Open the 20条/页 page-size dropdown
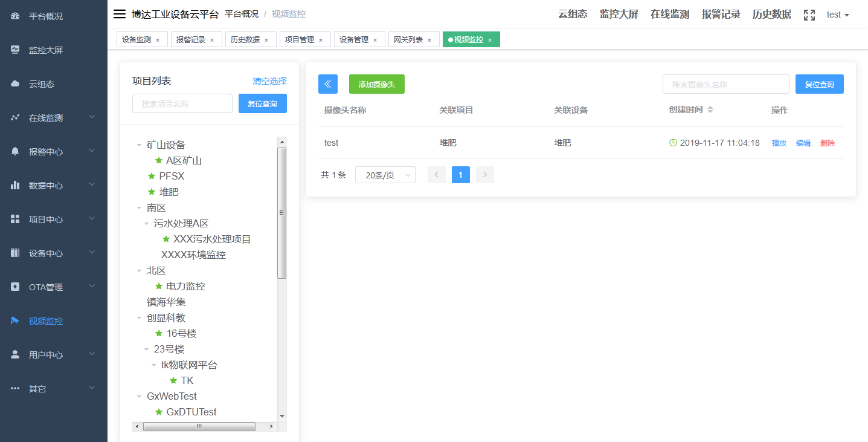The height and width of the screenshot is (442, 868). 385,174
